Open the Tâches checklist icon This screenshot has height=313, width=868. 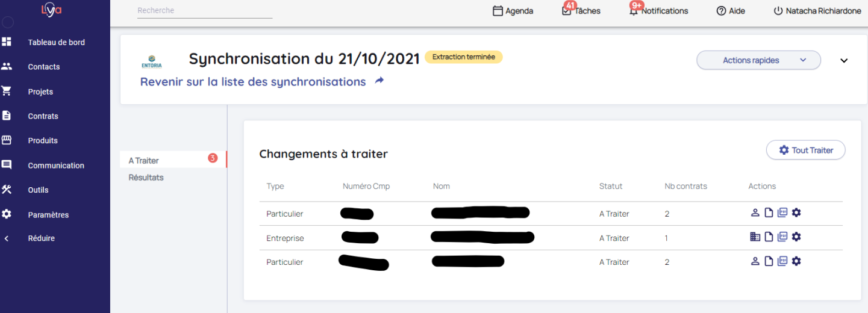click(x=566, y=11)
